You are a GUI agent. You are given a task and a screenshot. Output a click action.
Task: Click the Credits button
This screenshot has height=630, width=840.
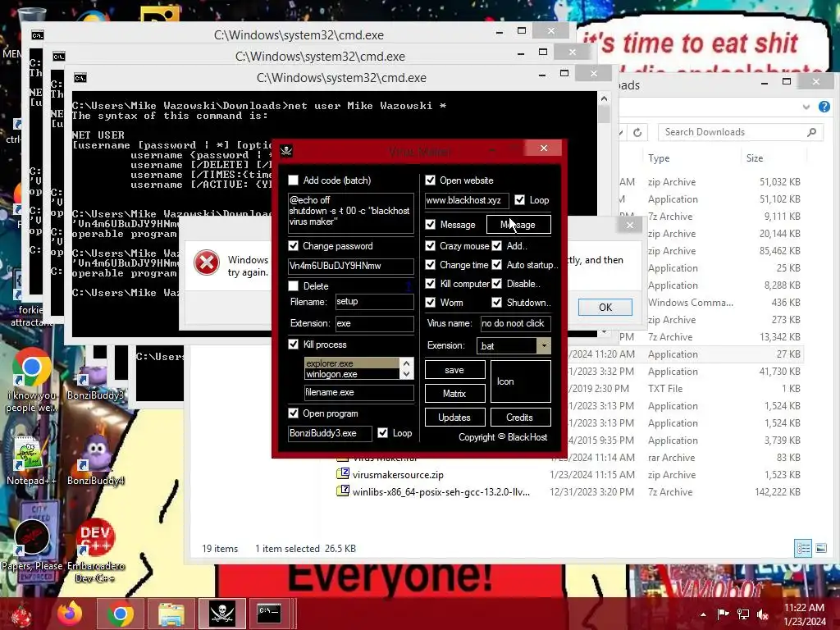(520, 418)
